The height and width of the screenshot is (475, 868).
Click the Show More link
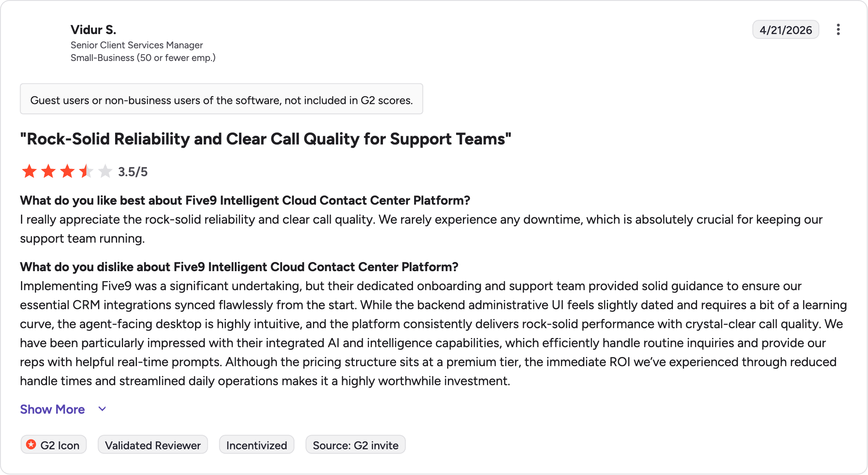(53, 409)
